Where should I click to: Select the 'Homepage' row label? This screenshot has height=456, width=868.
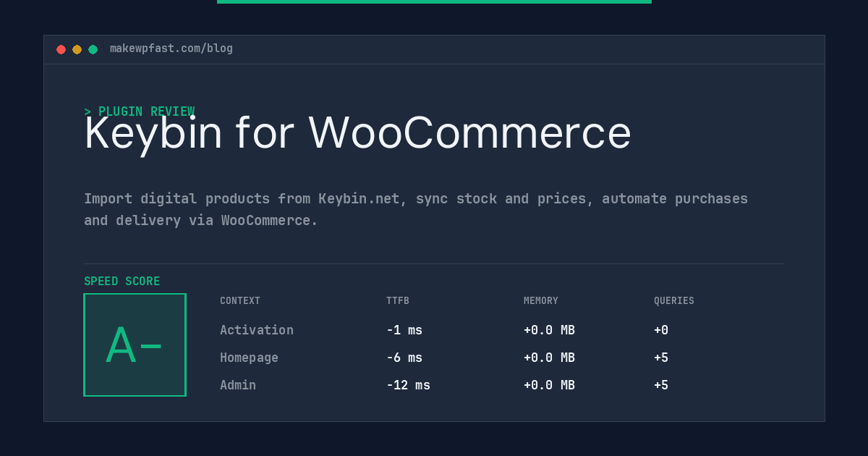pyautogui.click(x=249, y=358)
